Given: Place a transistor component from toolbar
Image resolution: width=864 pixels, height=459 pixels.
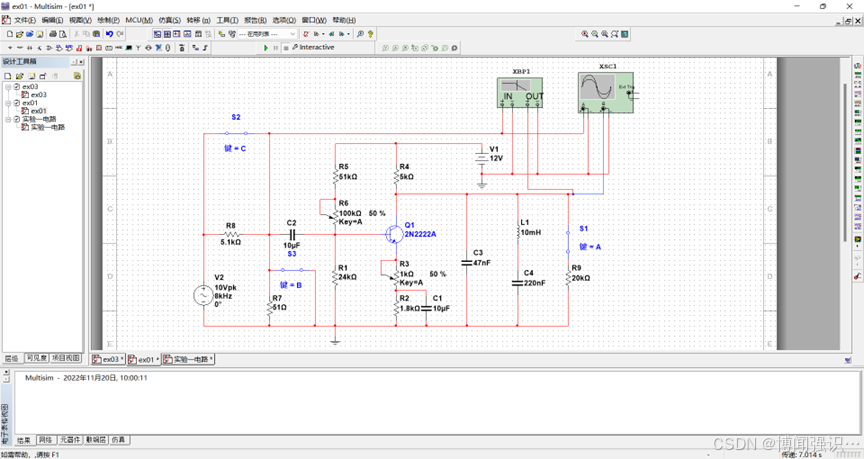Looking at the screenshot, I should pyautogui.click(x=40, y=48).
